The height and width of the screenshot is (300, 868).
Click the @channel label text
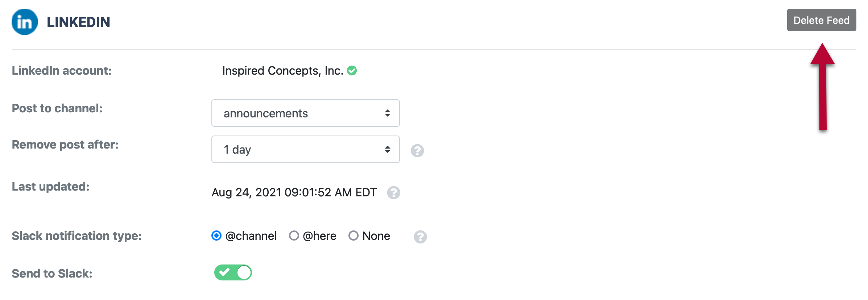[251, 236]
